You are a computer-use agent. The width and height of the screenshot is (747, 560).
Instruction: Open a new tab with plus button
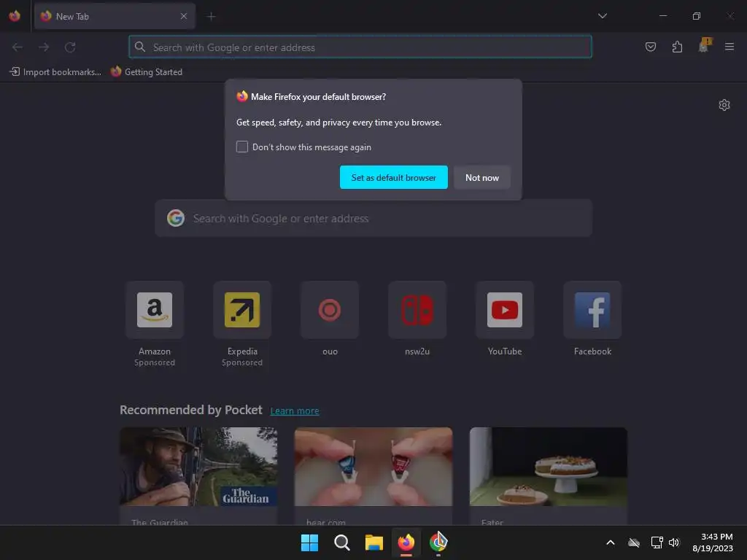[211, 17]
